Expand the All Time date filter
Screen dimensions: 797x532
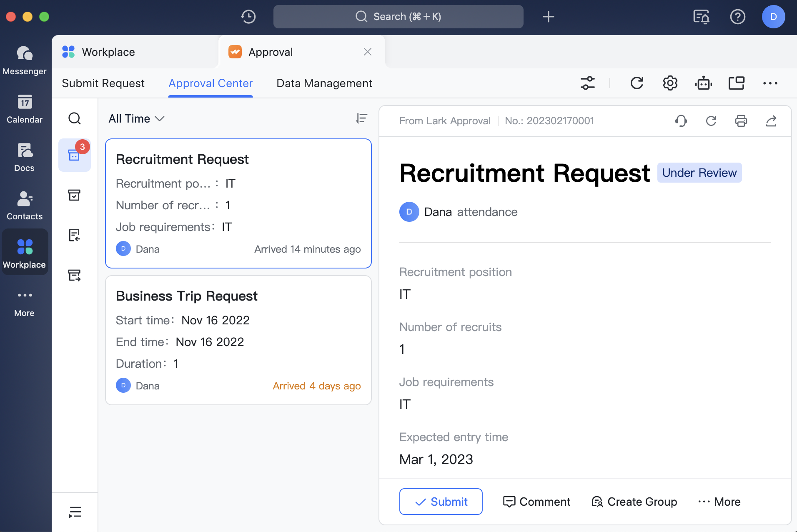(136, 119)
